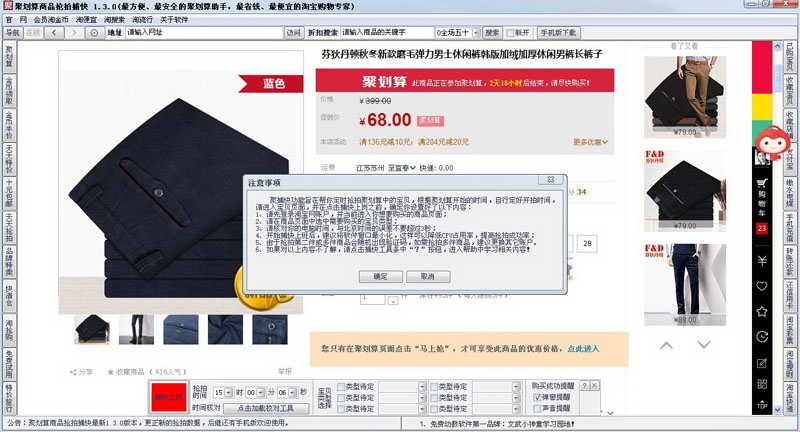This screenshot has width=800, height=432.
Task: Click the outline star icon in black sidebar
Action: pyautogui.click(x=762, y=311)
